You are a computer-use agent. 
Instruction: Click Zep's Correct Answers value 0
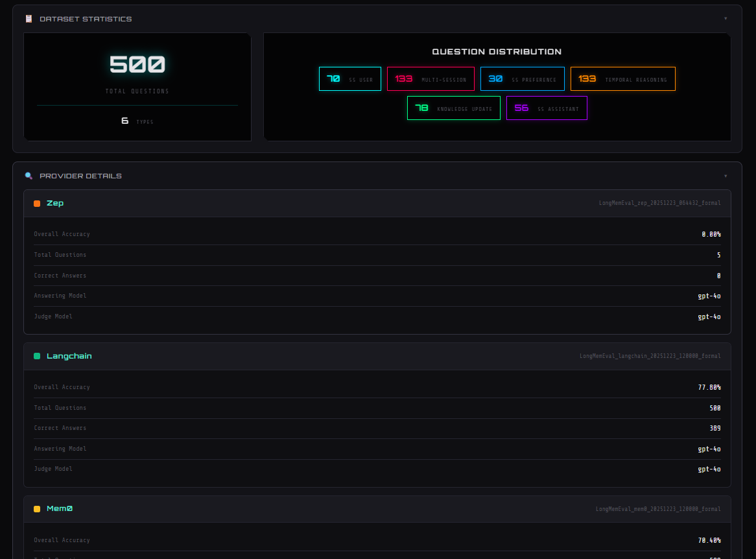[x=719, y=276]
